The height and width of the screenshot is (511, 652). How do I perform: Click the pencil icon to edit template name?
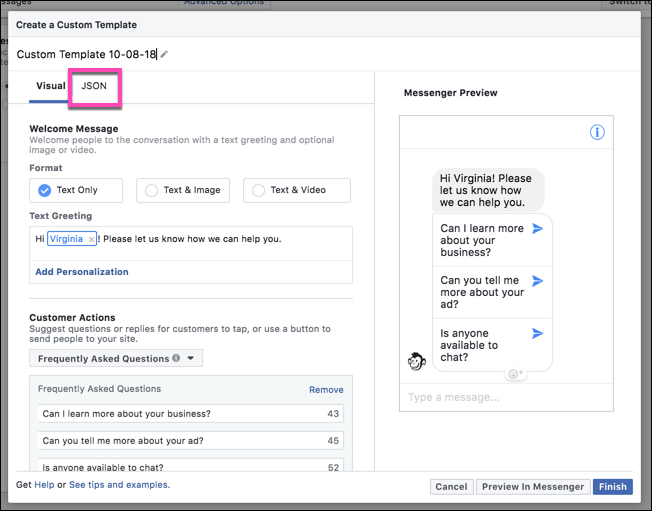click(164, 54)
